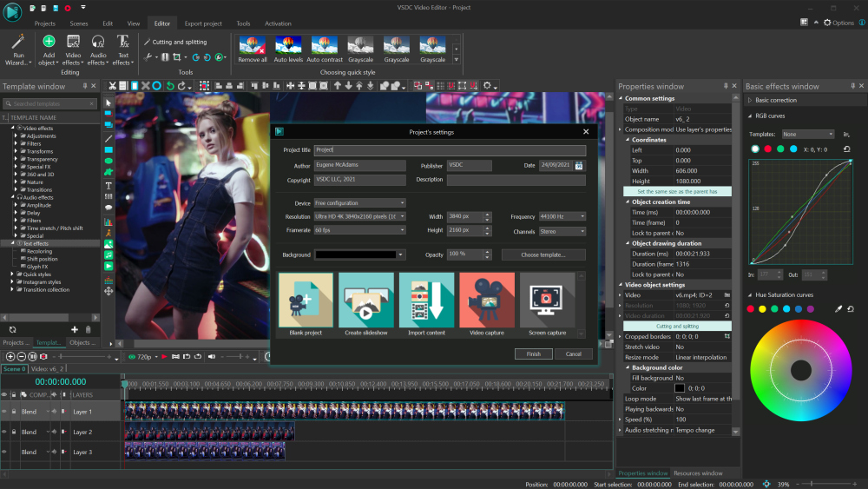This screenshot has width=868, height=489.
Task: Select the white RGB curve channel
Action: point(755,149)
